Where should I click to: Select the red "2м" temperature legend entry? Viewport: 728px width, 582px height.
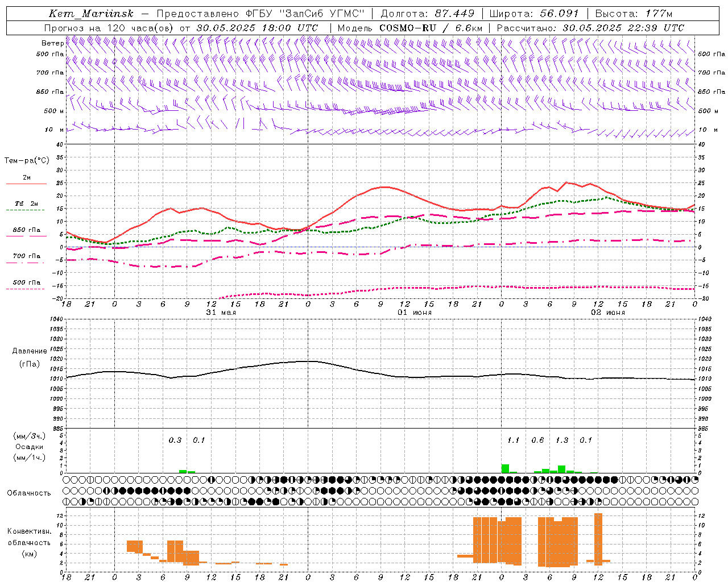coord(26,178)
